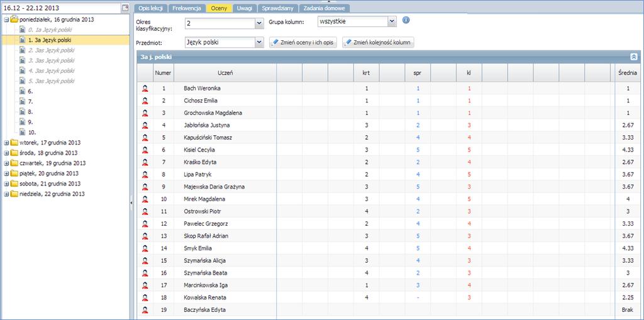Viewport: 644px width, 320px height.
Task: Click student icon for Baczyńska Edyta
Action: point(145,310)
